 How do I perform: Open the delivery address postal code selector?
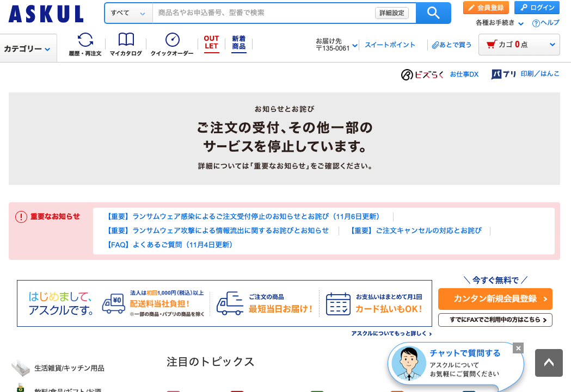click(x=336, y=45)
